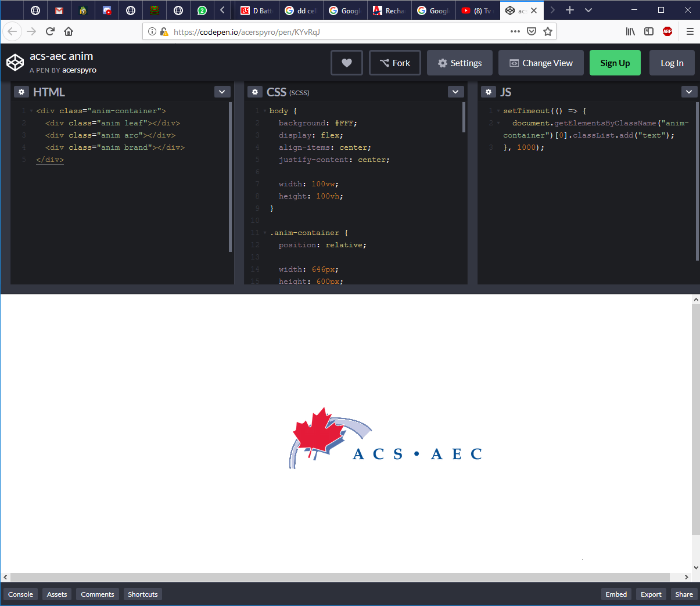Open the pinned Gmail tab
Viewport: 700px width, 606px height.
click(x=59, y=10)
